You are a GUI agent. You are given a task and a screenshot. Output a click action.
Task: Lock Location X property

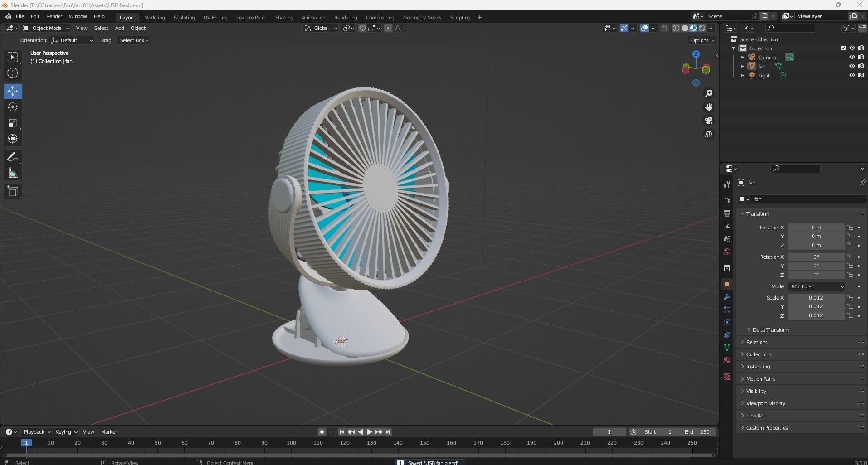click(x=850, y=228)
